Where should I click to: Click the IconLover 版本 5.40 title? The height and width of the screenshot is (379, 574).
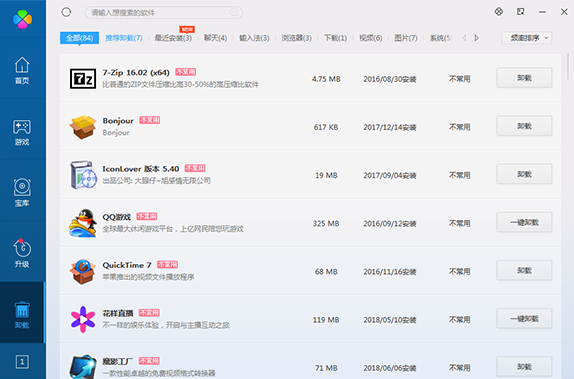141,169
